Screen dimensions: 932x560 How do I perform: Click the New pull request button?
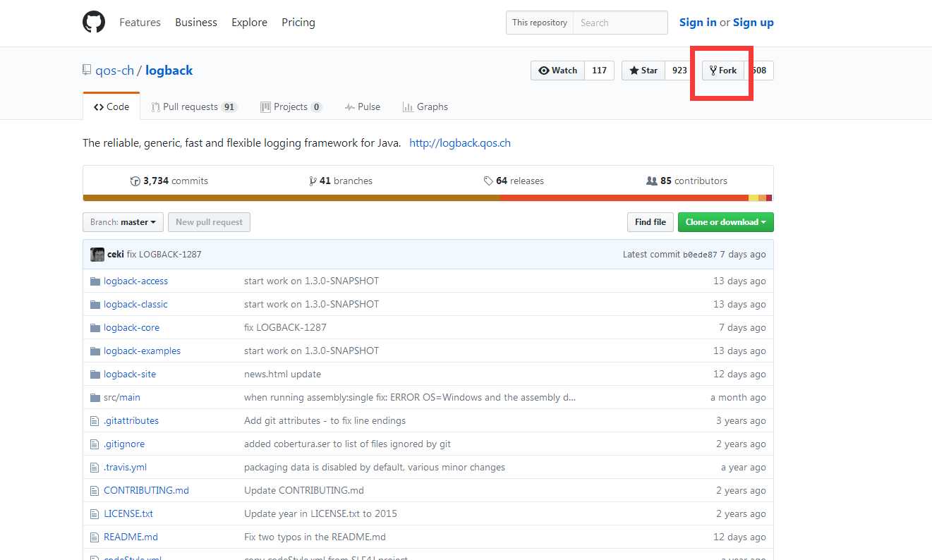pyautogui.click(x=209, y=222)
